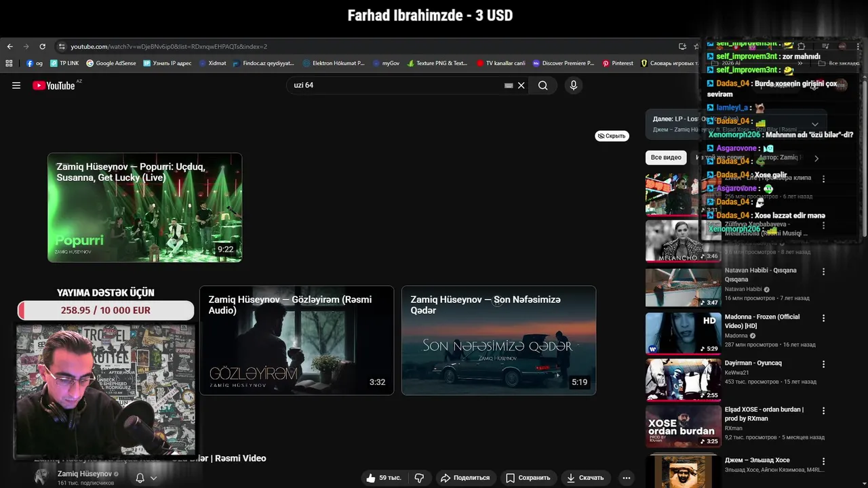Open the 'og' Facebook bookmark
The width and height of the screenshot is (868, 488).
tap(35, 63)
